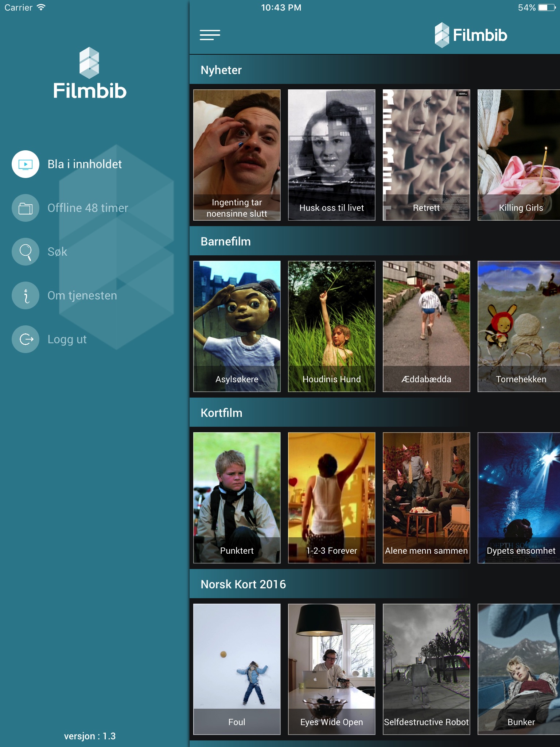The image size is (560, 747).
Task: Click the Bla i innholdet screen icon
Action: [x=26, y=164]
